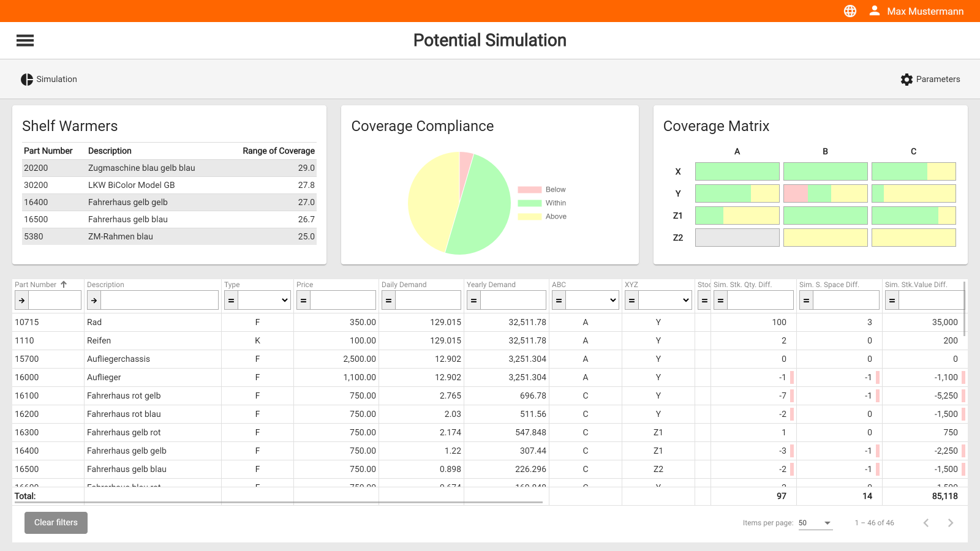Open the hamburger navigation menu
Image resolution: width=980 pixels, height=551 pixels.
(x=25, y=40)
